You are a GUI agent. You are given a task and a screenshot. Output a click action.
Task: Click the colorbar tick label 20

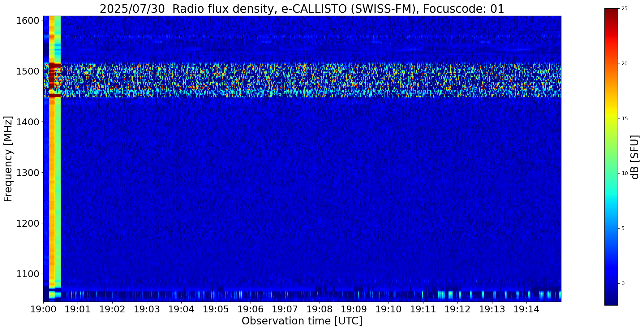(625, 63)
